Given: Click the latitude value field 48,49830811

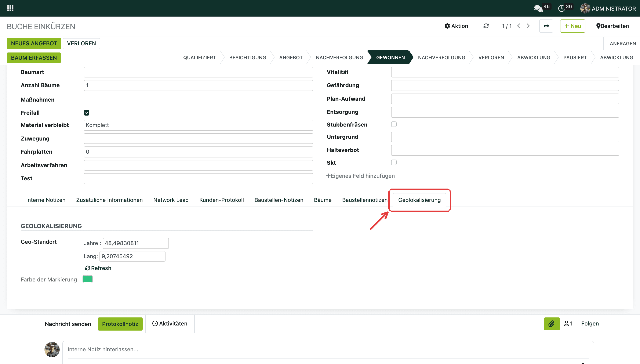Looking at the screenshot, I should coord(136,243).
